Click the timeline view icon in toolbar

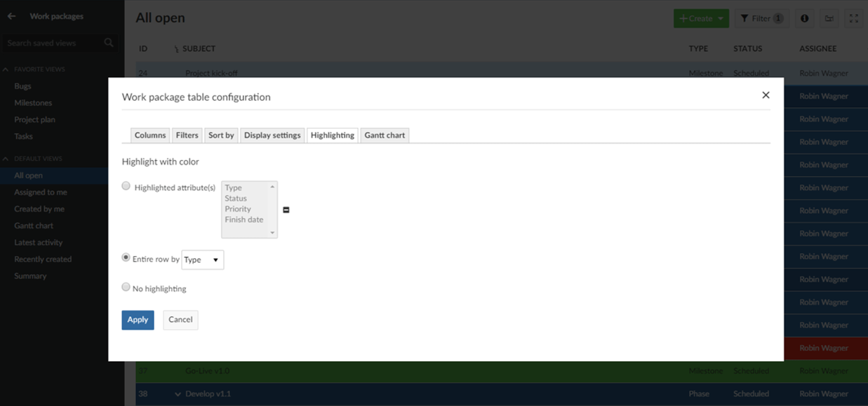click(x=829, y=19)
